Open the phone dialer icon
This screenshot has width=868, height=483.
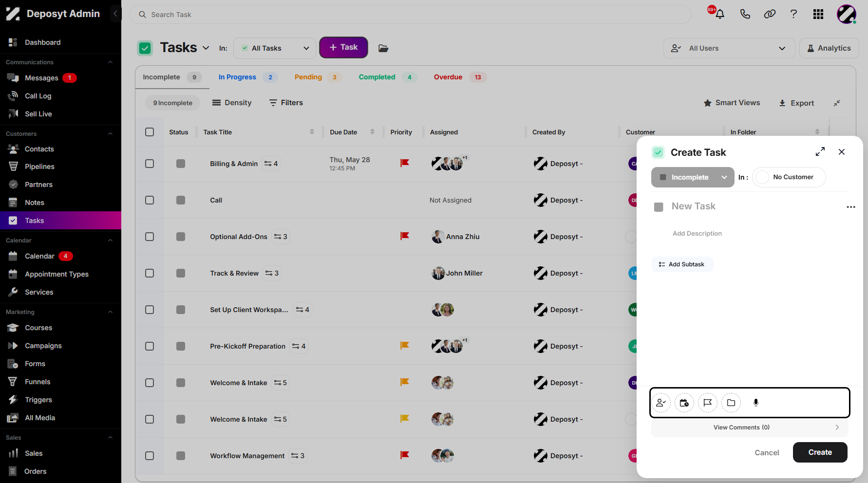coord(745,14)
